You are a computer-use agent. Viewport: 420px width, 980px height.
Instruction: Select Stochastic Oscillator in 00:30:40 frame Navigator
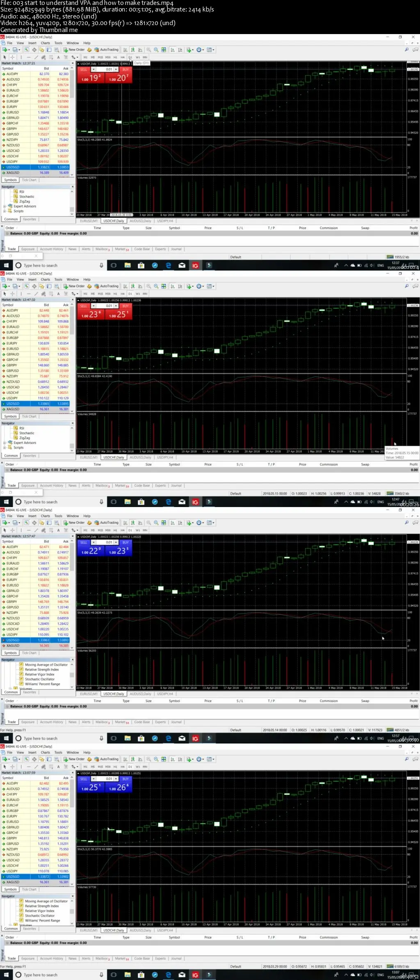(39, 679)
